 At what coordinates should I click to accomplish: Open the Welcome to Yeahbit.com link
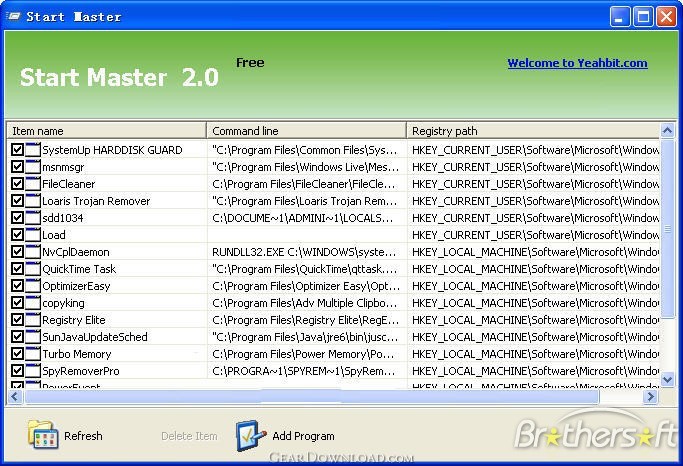577,63
